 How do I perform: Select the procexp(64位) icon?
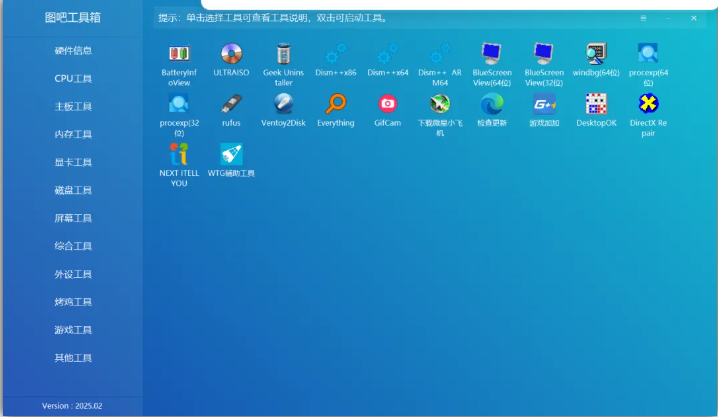(648, 54)
